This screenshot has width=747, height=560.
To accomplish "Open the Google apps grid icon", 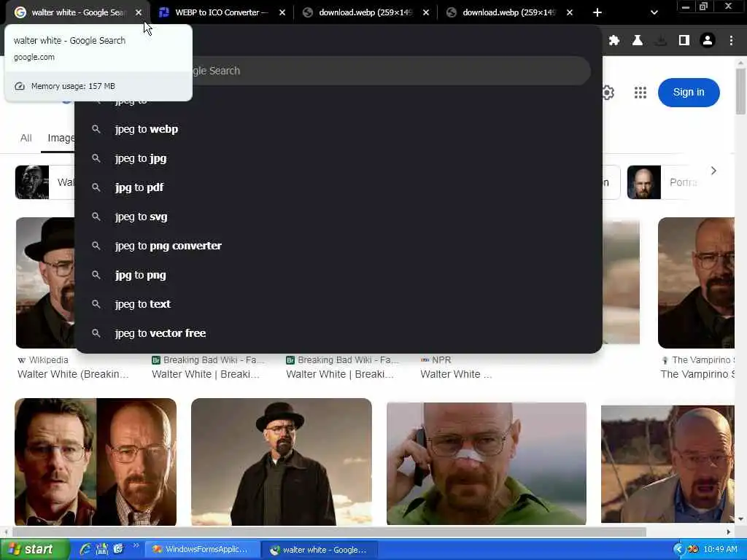I will click(640, 93).
